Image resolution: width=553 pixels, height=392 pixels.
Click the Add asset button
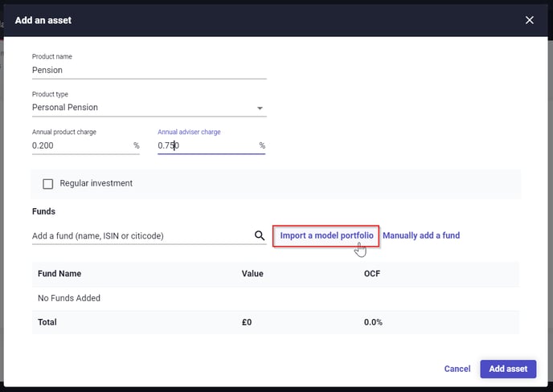tap(508, 369)
